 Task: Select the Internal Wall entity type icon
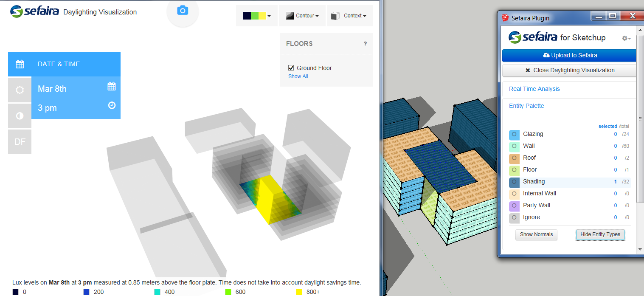click(514, 194)
